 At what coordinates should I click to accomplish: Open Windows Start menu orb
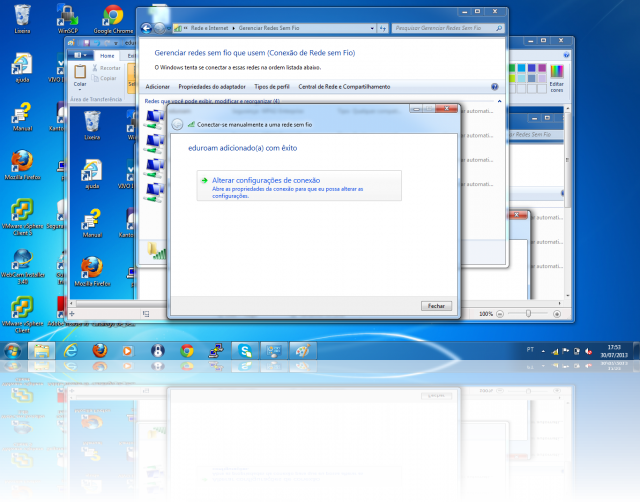13,351
